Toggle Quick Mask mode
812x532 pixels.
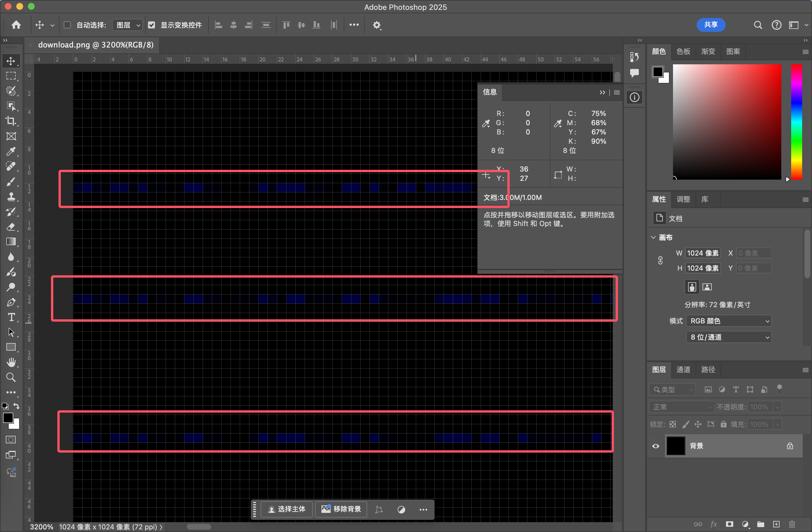point(11,440)
